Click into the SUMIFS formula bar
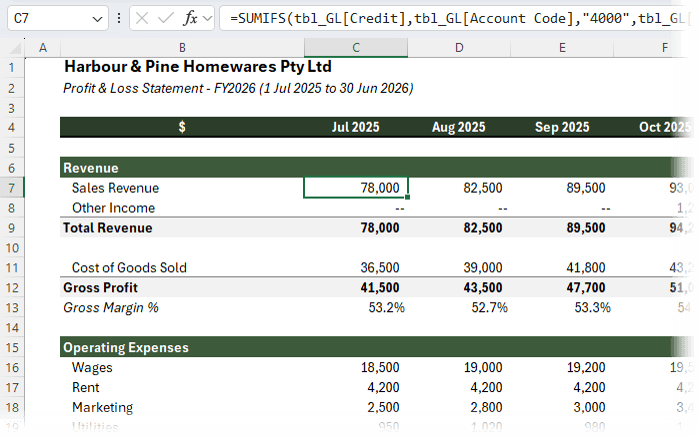700x438 pixels. click(x=457, y=18)
